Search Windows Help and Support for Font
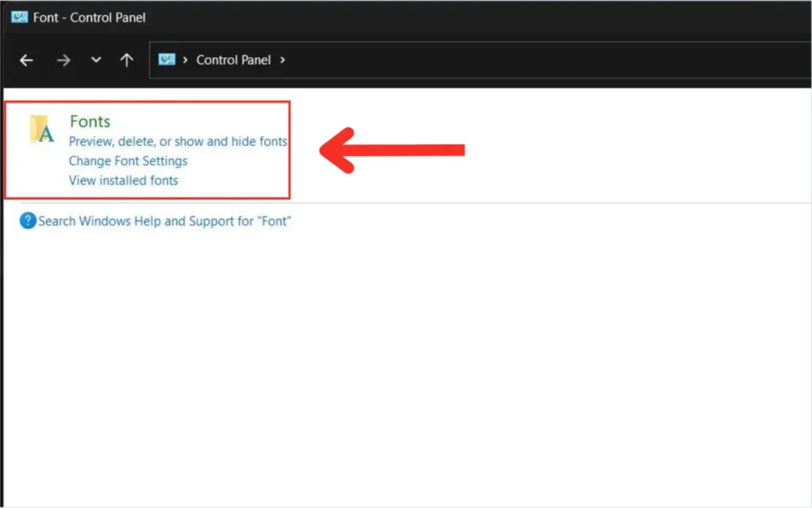 click(x=165, y=221)
